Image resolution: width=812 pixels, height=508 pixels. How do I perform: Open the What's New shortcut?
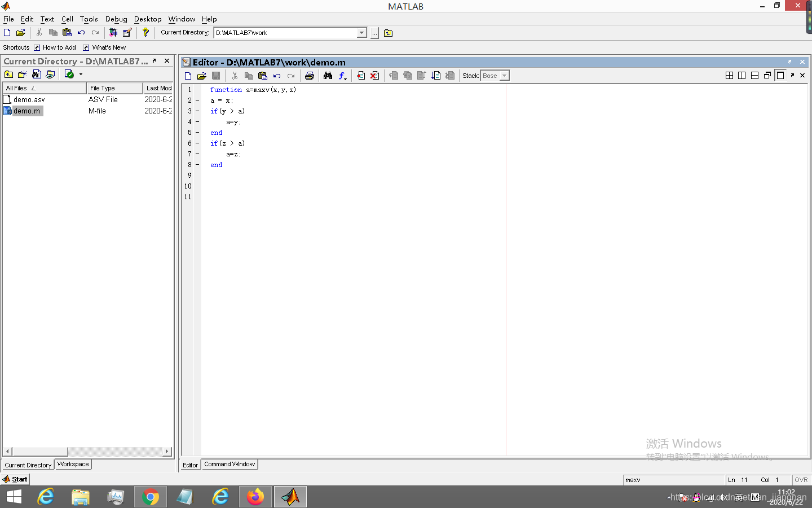(x=105, y=47)
